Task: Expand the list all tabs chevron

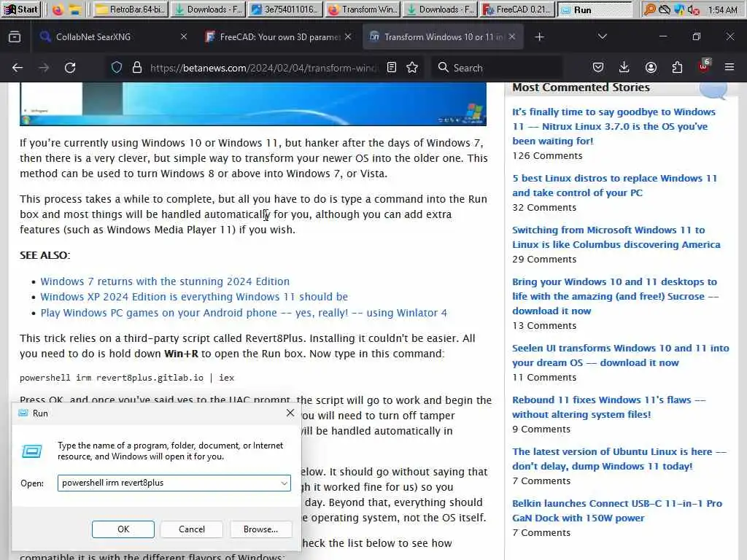Action: tap(602, 36)
